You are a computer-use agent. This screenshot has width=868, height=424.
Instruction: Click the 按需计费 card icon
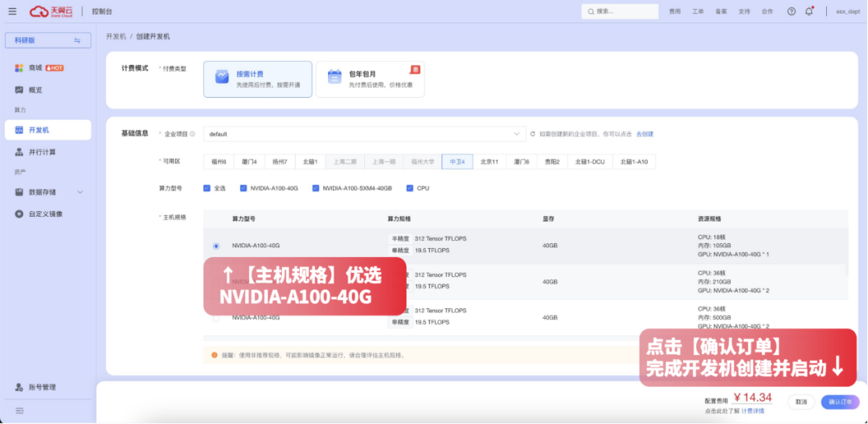pyautogui.click(x=222, y=77)
